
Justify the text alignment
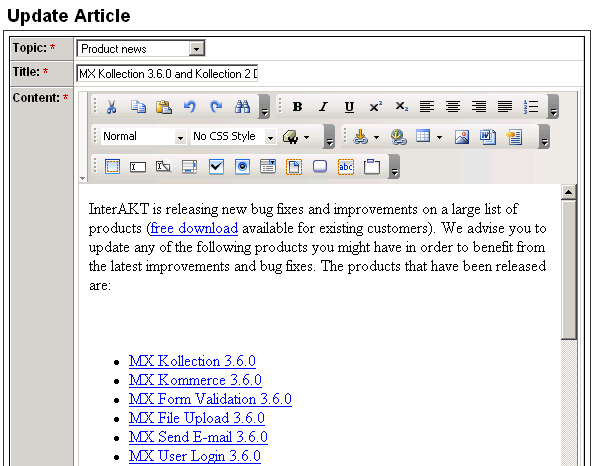pos(505,107)
